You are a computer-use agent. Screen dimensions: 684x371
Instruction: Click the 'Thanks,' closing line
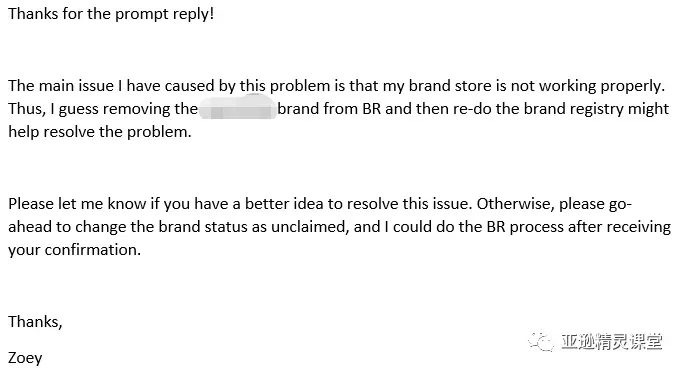[35, 322]
